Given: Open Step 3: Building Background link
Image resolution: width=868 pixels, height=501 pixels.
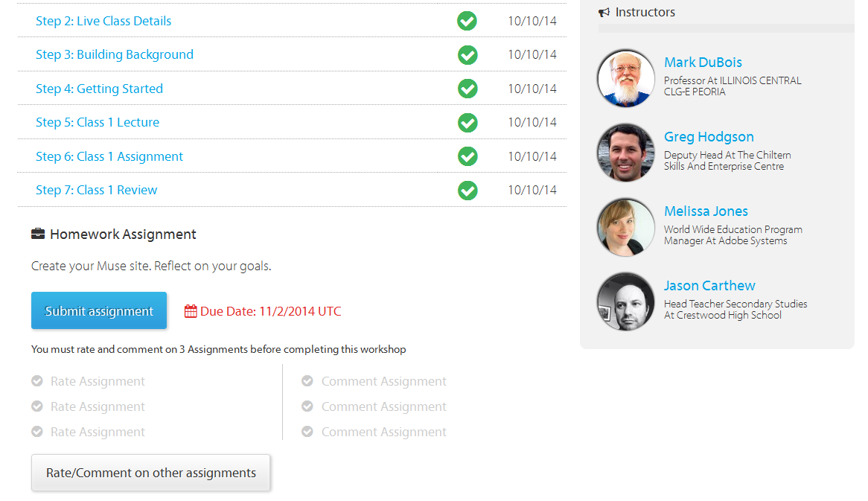Looking at the screenshot, I should [115, 55].
